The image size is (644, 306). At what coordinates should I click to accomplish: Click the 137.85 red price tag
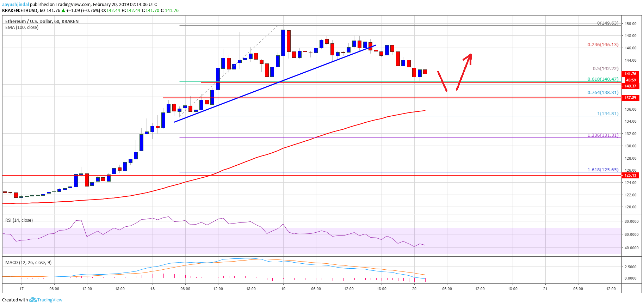(630, 98)
